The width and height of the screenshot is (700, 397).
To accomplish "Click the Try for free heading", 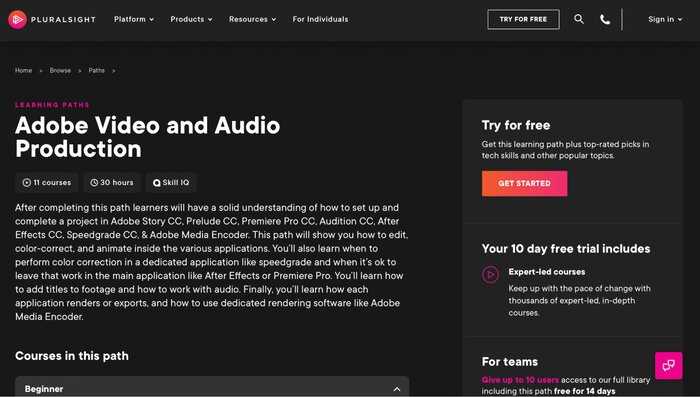I will tap(516, 125).
